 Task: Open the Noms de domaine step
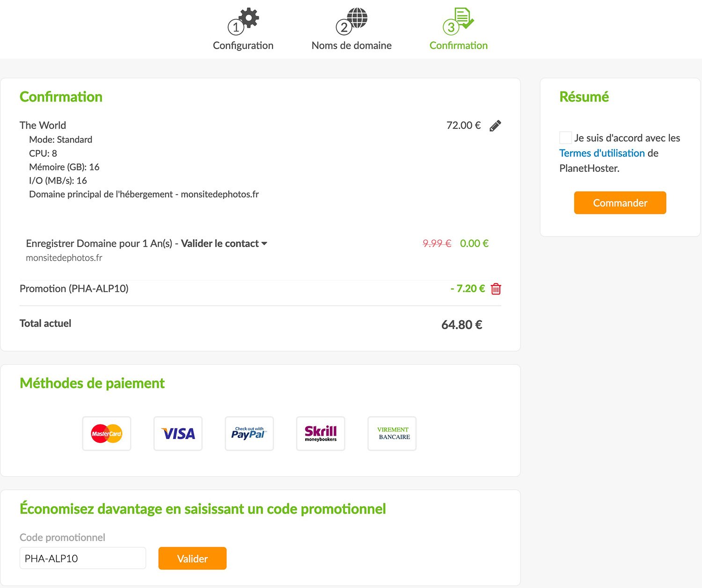[351, 45]
